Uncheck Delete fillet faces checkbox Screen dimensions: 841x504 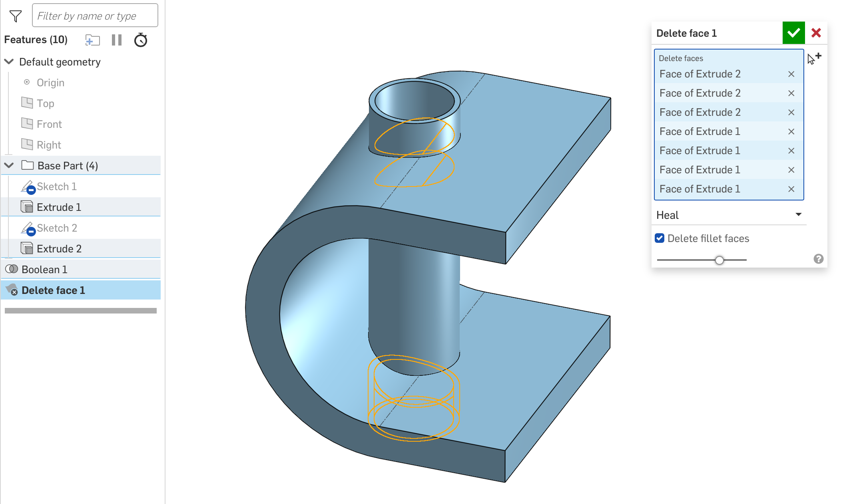(660, 238)
